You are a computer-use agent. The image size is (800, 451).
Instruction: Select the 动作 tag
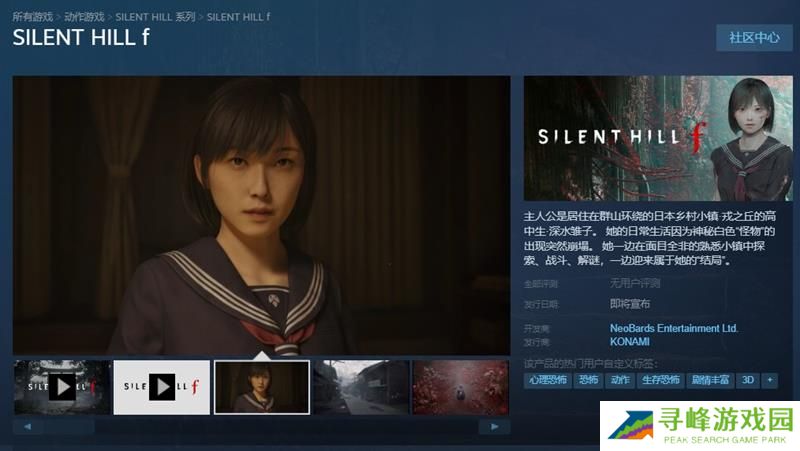click(620, 380)
